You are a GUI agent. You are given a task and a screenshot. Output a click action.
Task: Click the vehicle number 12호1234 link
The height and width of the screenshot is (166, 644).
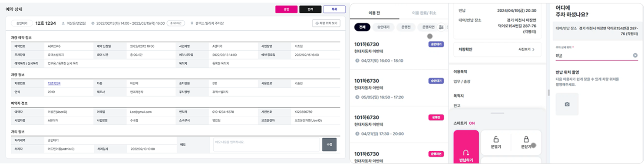pyautogui.click(x=54, y=83)
